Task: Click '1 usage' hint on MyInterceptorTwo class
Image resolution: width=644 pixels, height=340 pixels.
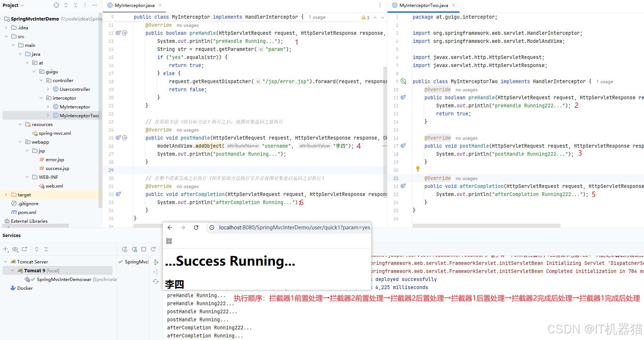Action: pyautogui.click(x=604, y=82)
